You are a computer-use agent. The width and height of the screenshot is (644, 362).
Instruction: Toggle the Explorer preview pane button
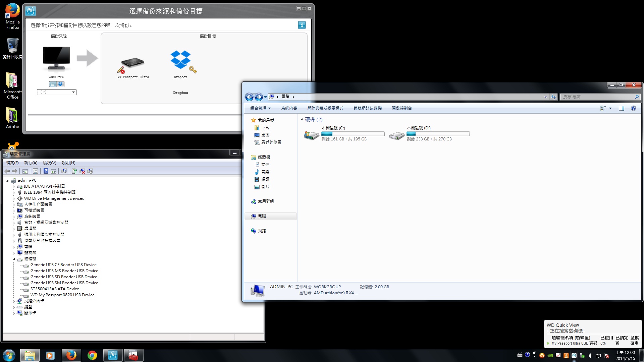click(x=621, y=108)
